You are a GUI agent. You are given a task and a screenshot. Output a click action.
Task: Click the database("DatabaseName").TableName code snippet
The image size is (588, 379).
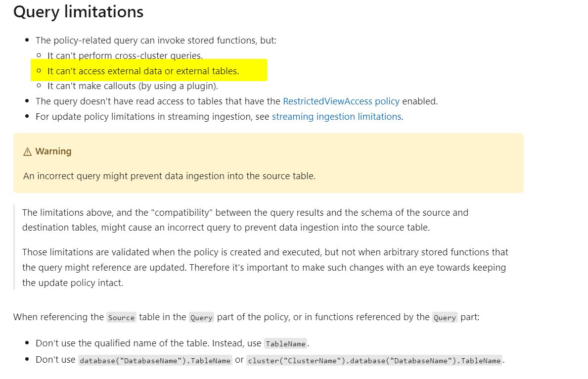tap(155, 361)
